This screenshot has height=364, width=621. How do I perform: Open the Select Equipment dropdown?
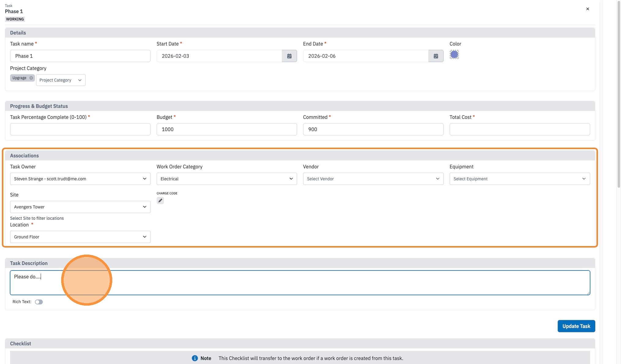519,179
